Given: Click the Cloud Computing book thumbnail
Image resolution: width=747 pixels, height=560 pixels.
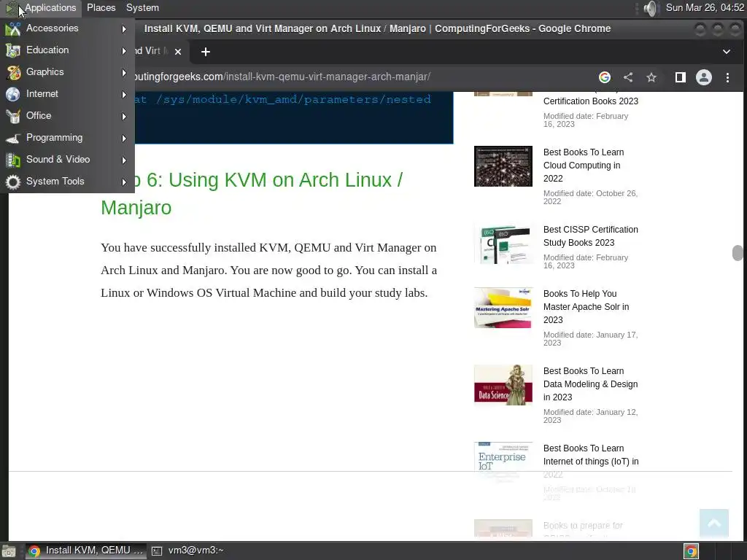Looking at the screenshot, I should coord(503,166).
